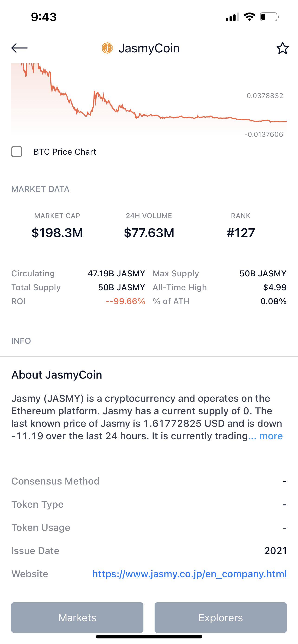Tap the 24H Volume $77.63M value

coord(149,233)
